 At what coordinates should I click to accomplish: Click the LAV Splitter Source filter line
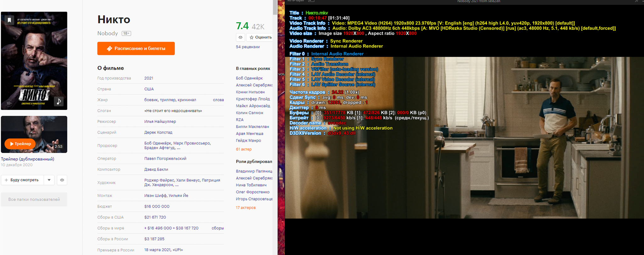332,84
